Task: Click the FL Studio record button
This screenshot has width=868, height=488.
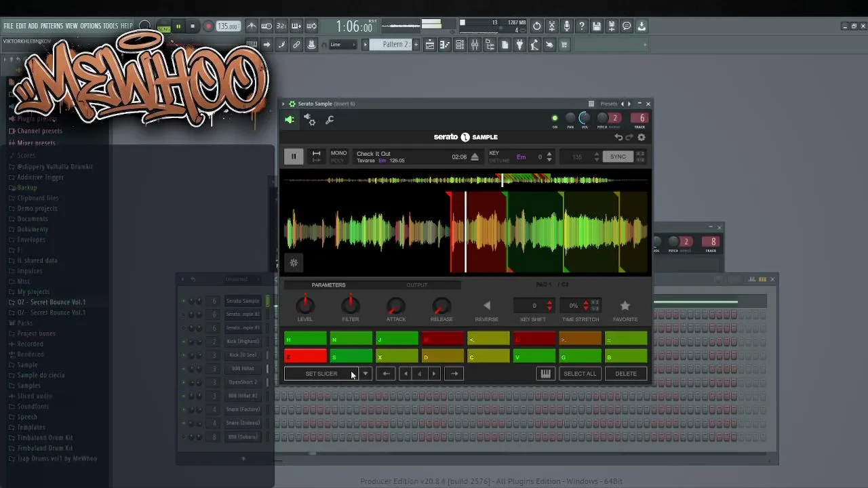Action: (208, 26)
